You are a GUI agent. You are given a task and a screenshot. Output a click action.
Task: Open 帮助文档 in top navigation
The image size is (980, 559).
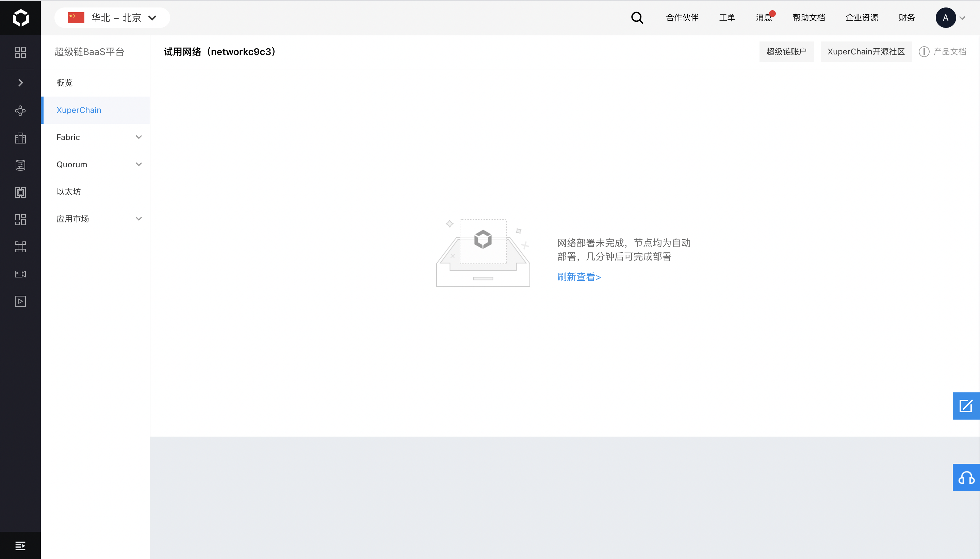coord(808,18)
